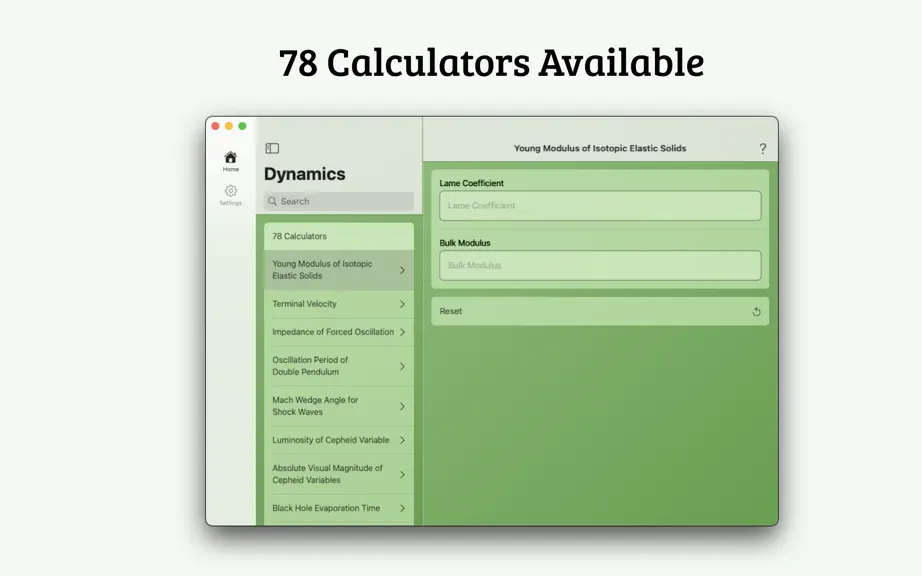The height and width of the screenshot is (576, 922).
Task: Focus the Lame Coefficient input field
Action: tap(600, 206)
